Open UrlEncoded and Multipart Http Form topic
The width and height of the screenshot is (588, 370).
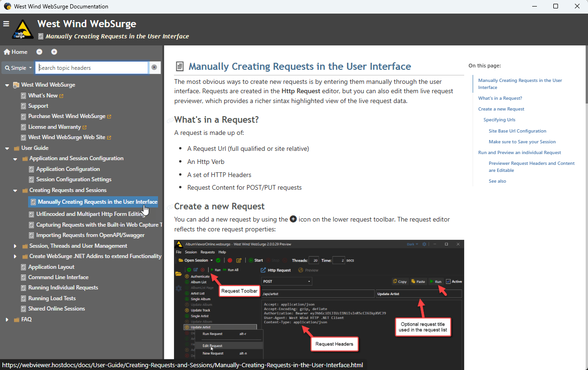click(90, 214)
